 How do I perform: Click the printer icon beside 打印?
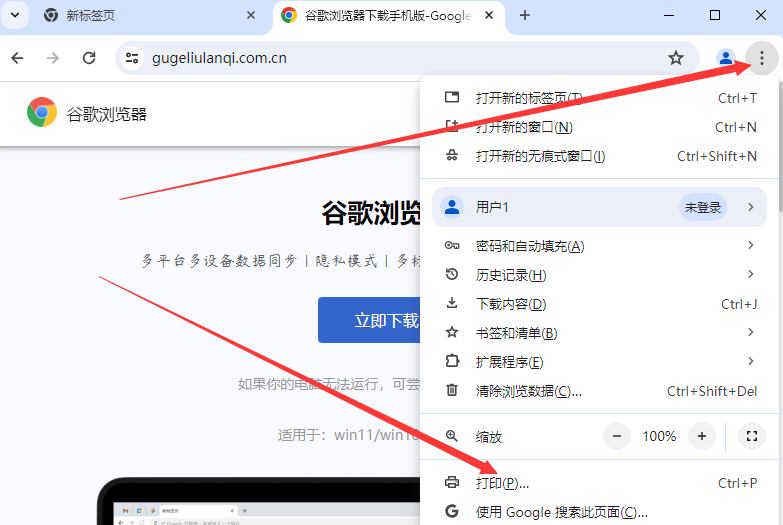point(452,482)
